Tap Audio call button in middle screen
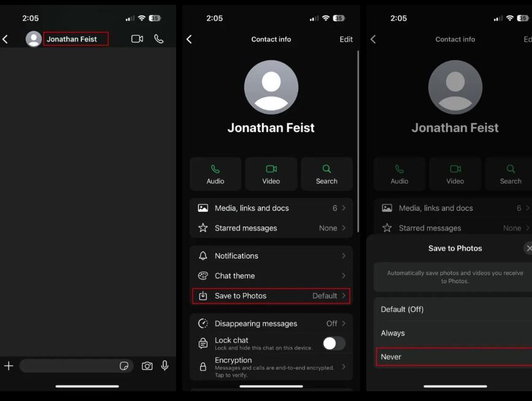 pos(215,174)
